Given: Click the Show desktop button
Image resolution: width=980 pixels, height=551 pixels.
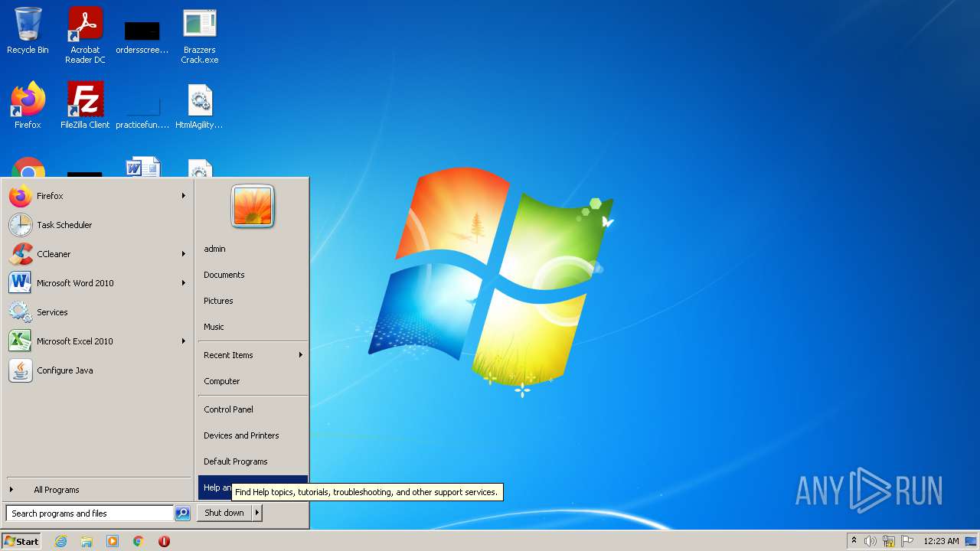Looking at the screenshot, I should (x=971, y=541).
